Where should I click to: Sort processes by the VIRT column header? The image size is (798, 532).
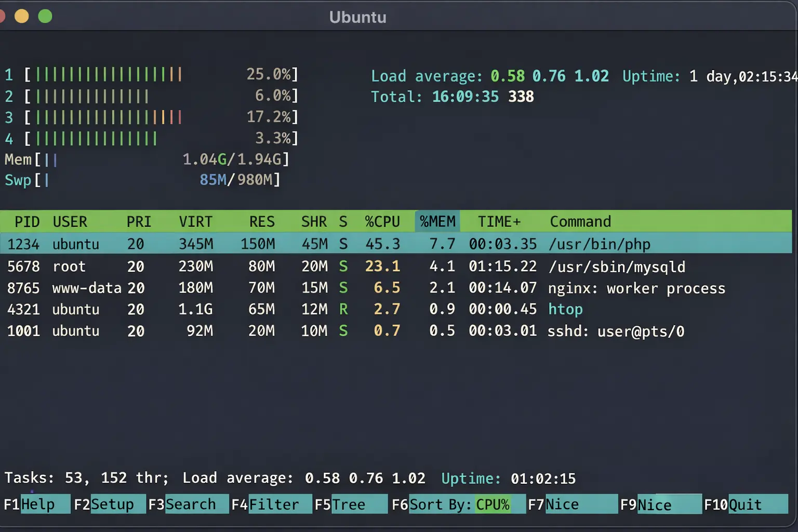(x=196, y=222)
